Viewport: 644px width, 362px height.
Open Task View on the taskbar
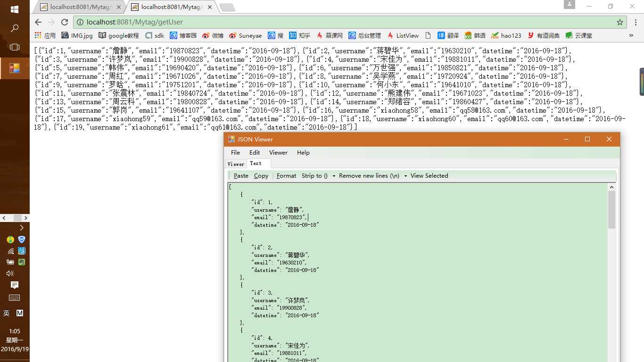pyautogui.click(x=15, y=47)
